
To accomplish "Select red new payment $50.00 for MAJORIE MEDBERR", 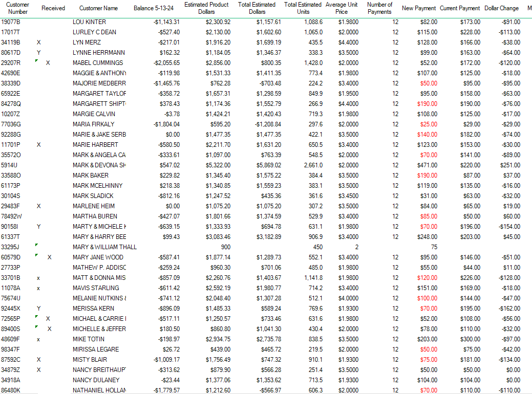I will click(429, 83).
